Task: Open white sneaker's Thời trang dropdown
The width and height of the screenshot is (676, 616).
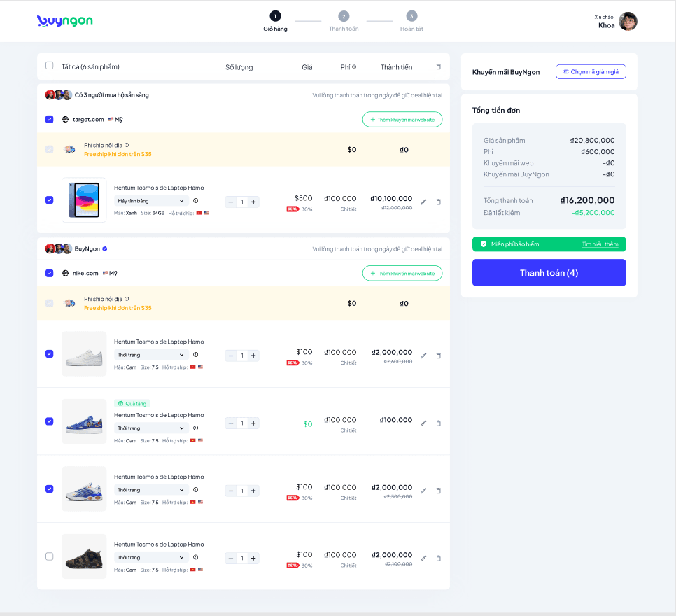Action: (x=151, y=355)
